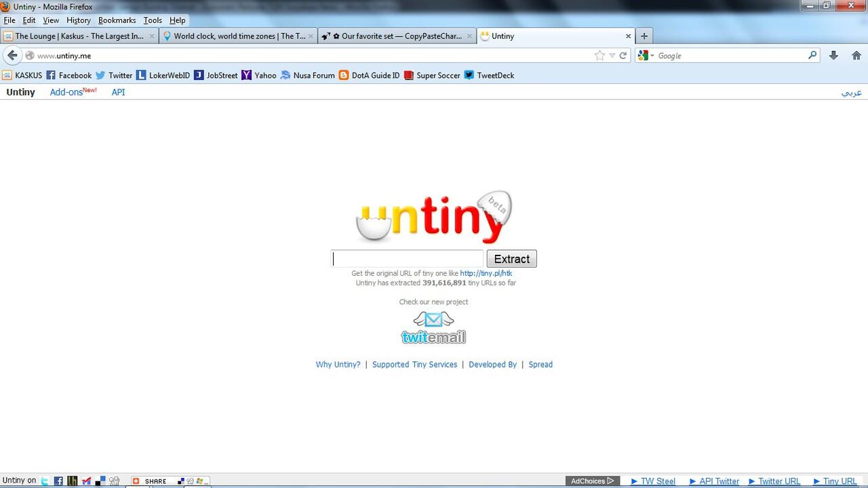868x488 pixels.
Task: Close The Lounge | Kaskus tab
Action: [x=152, y=36]
